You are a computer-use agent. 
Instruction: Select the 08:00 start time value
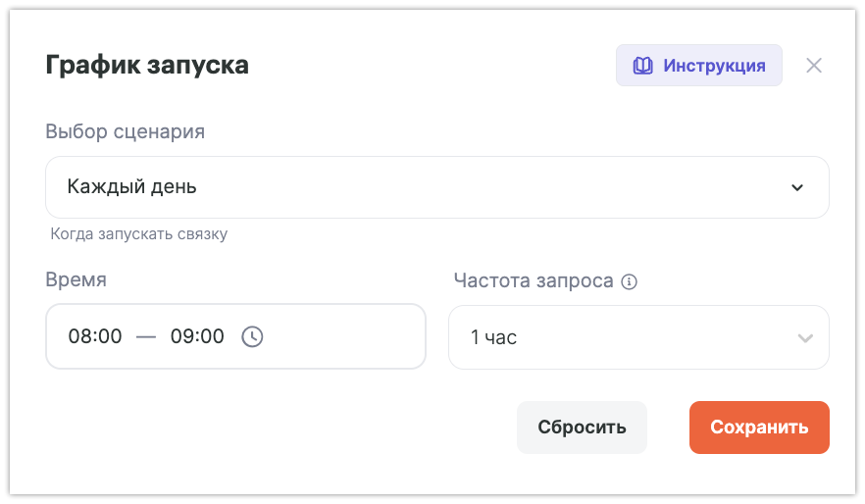coord(95,336)
